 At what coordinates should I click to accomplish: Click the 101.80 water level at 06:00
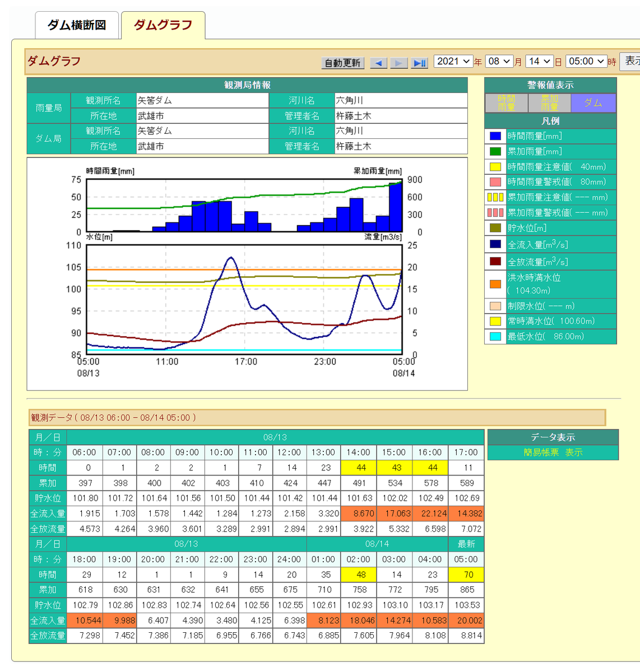[x=85, y=498]
